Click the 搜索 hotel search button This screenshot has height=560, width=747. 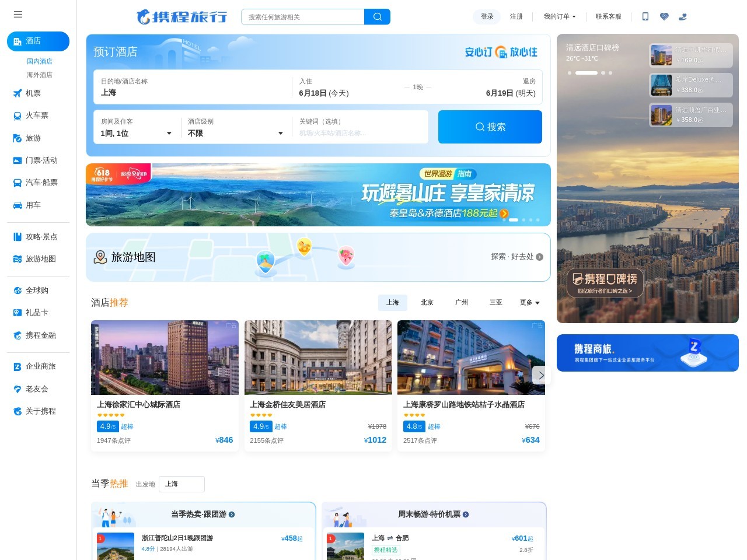(x=490, y=127)
